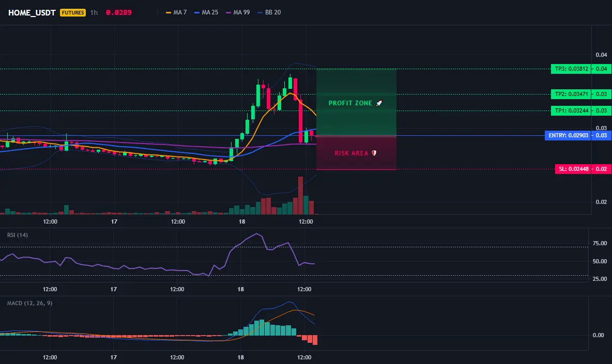The image size is (612, 364).
Task: Click the current price 0.0289
Action: click(x=119, y=12)
